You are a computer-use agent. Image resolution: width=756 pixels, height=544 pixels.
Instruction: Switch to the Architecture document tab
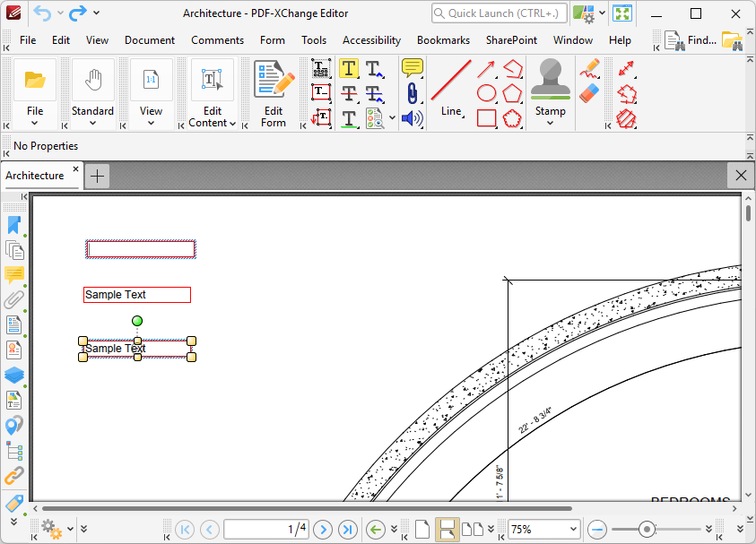click(35, 176)
